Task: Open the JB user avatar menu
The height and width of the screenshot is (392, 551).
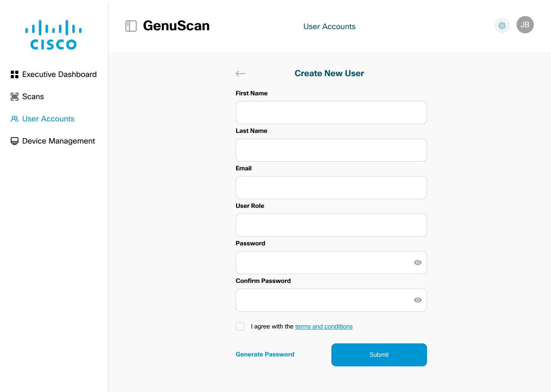Action: tap(525, 25)
